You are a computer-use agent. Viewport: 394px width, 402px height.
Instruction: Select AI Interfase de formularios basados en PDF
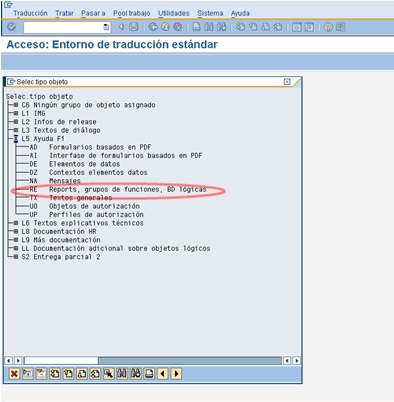pos(116,155)
